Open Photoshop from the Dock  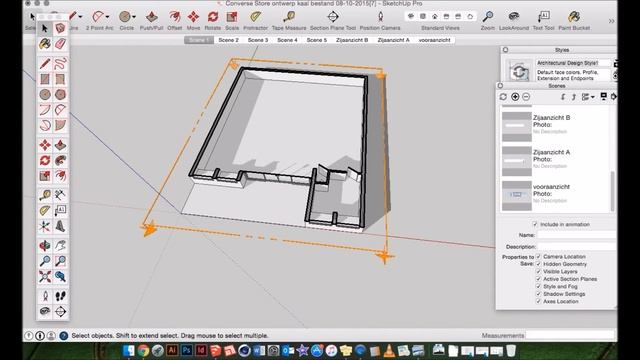pyautogui.click(x=187, y=350)
